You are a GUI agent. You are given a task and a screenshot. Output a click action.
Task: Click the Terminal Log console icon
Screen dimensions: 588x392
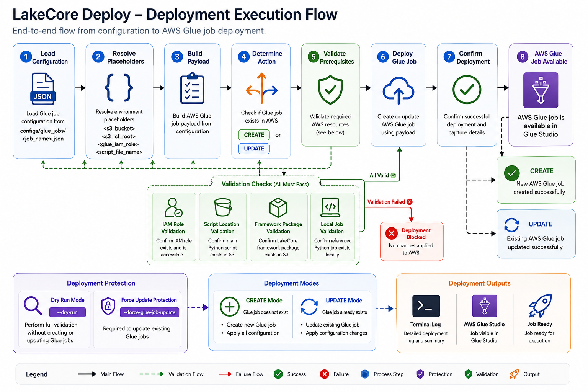pos(426,306)
